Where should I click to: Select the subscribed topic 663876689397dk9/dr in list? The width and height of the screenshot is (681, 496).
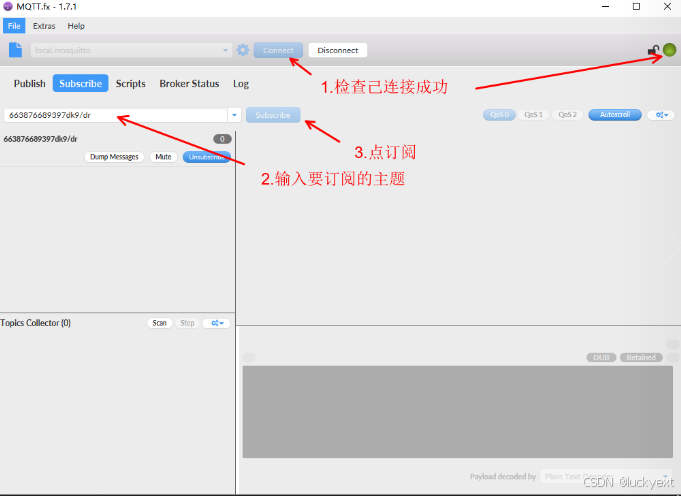click(x=40, y=139)
